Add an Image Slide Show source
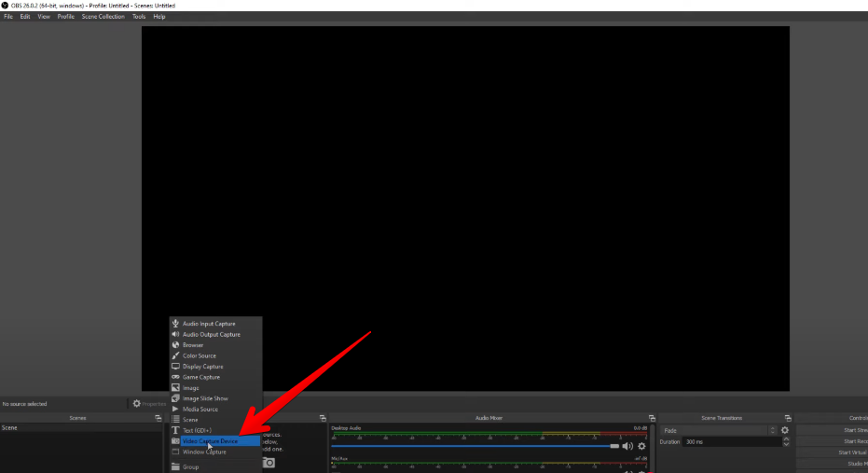 [x=215, y=398]
